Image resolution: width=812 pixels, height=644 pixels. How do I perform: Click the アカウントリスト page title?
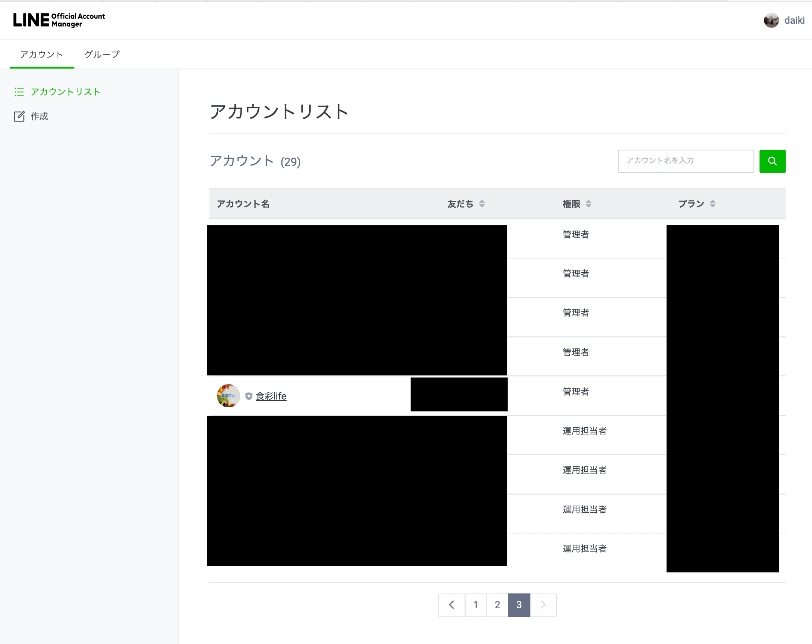(x=279, y=112)
